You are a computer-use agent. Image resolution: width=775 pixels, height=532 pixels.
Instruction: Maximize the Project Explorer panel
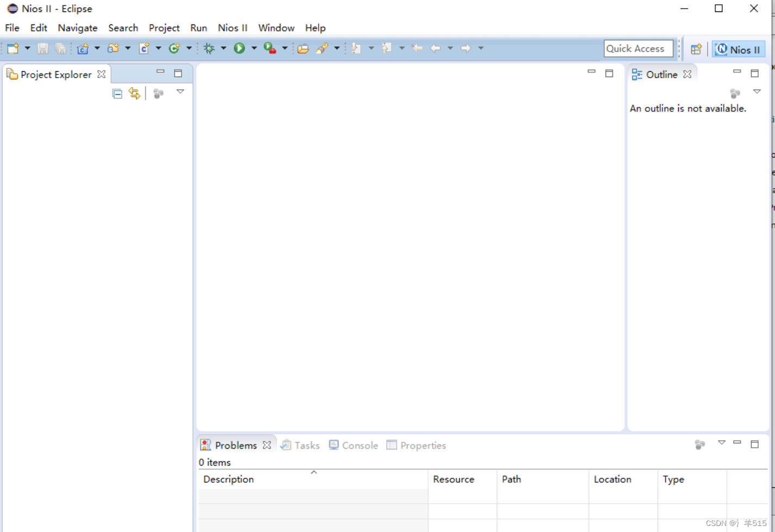[x=178, y=73]
